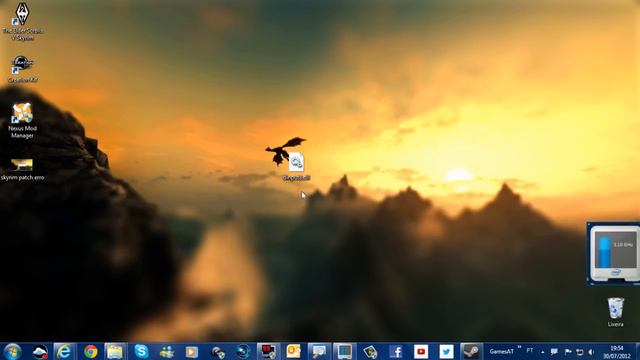This screenshot has height=360, width=640.
Task: Click the Intel CPU gadget on the desktop
Action: pos(613,253)
